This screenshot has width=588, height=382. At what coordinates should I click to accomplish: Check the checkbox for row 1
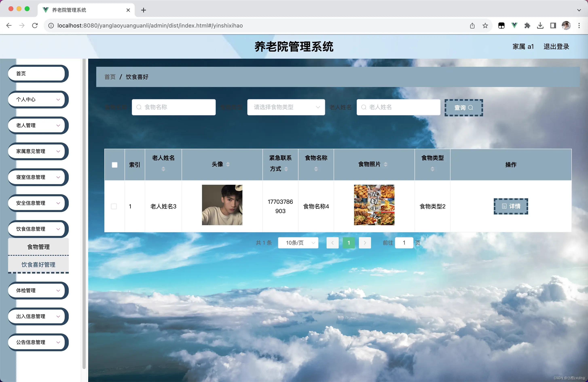pos(114,206)
